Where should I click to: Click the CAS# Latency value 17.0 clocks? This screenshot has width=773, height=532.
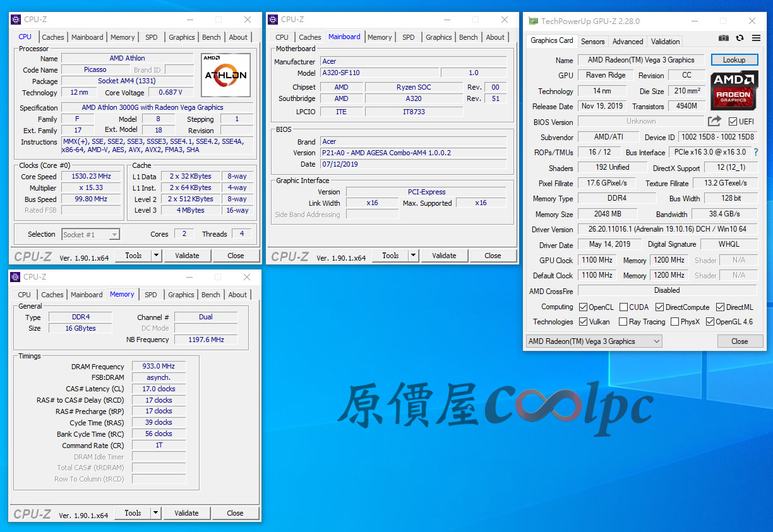[x=159, y=389]
